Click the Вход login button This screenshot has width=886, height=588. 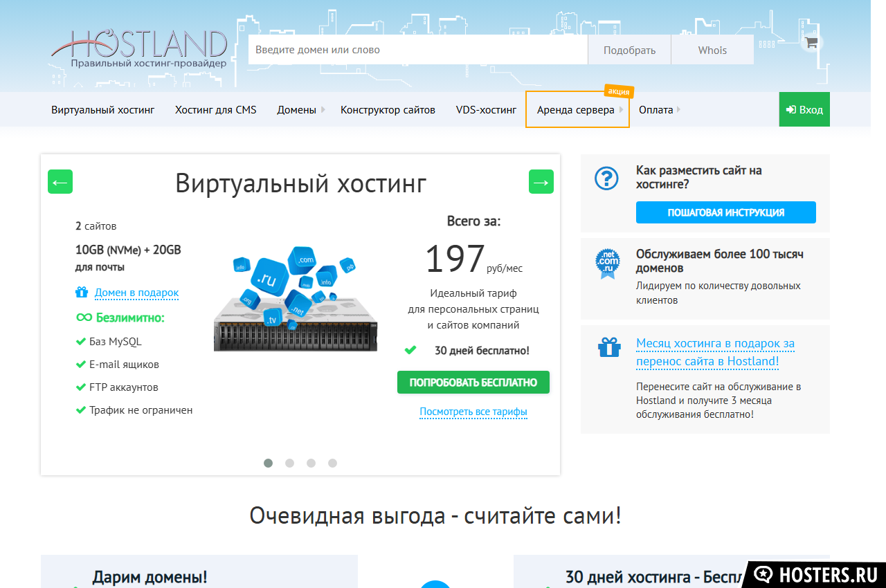(804, 109)
